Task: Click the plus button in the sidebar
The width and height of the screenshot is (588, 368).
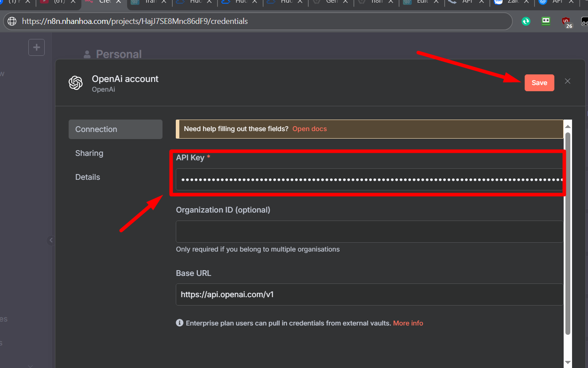Action: click(37, 47)
